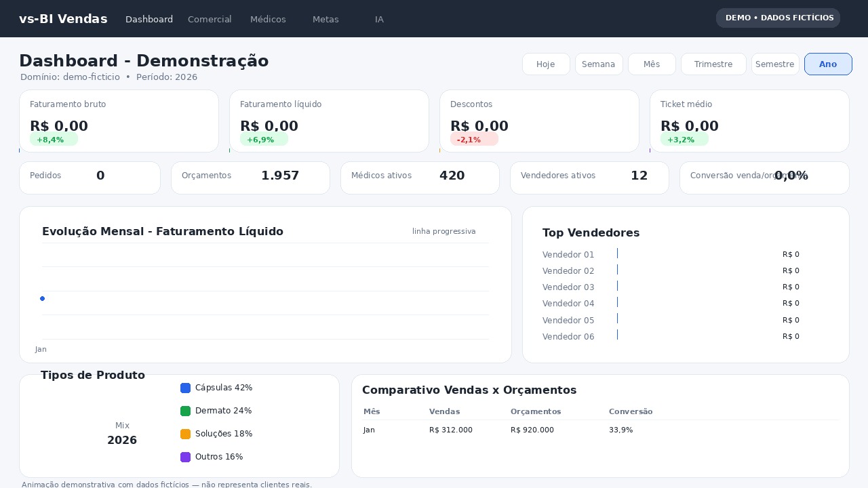Click the -2,1% red badge
The width and height of the screenshot is (868, 488).
coord(474,140)
